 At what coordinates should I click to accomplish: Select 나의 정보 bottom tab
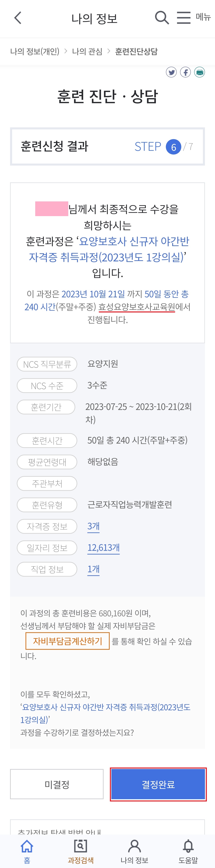(x=134, y=851)
